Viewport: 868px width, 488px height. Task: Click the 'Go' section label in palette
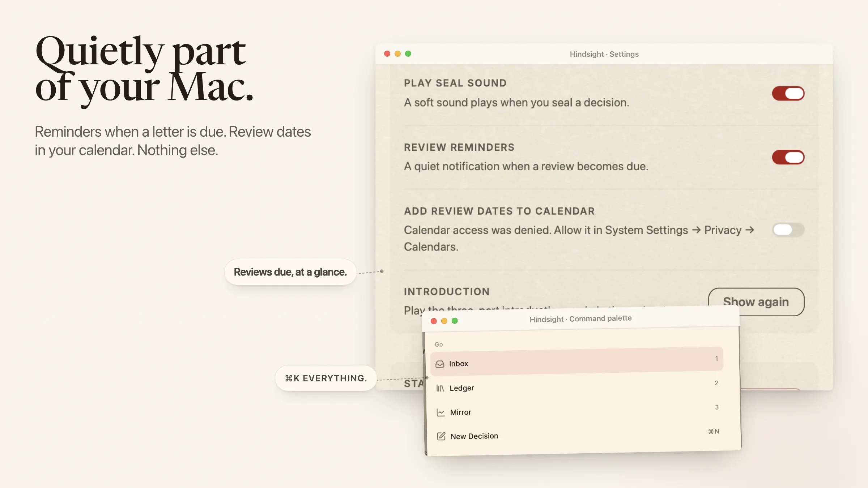439,344
